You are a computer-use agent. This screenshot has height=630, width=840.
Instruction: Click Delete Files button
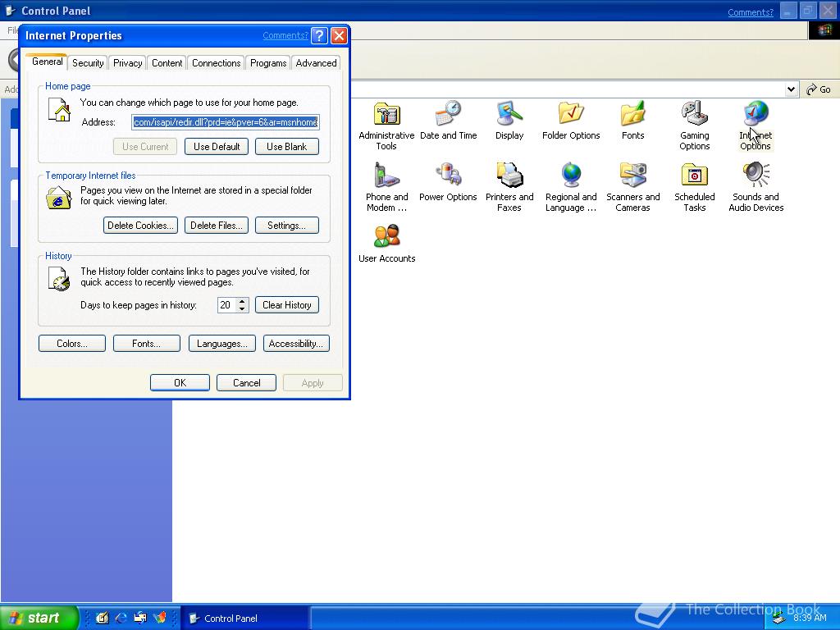point(217,226)
